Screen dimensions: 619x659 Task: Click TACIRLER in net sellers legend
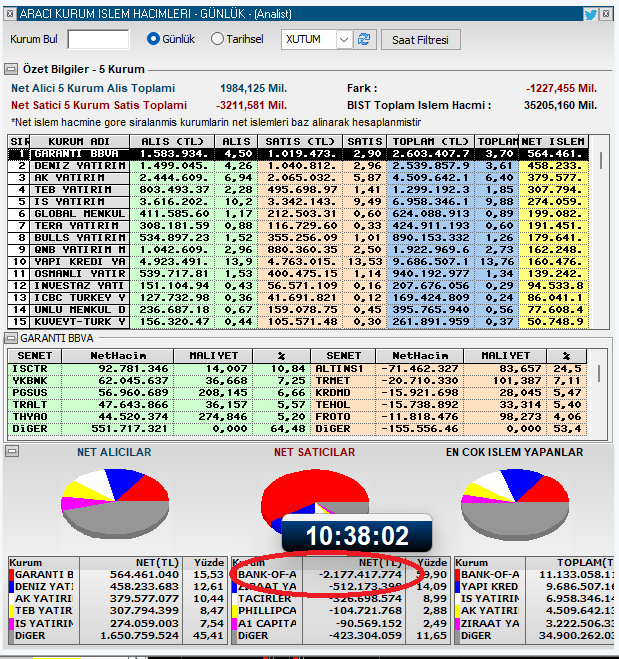(265, 598)
